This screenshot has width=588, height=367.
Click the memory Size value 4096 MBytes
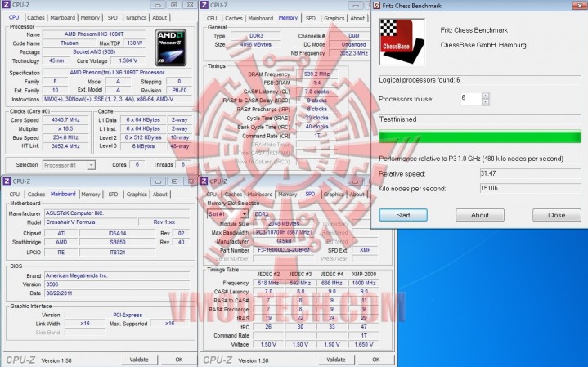coord(256,45)
